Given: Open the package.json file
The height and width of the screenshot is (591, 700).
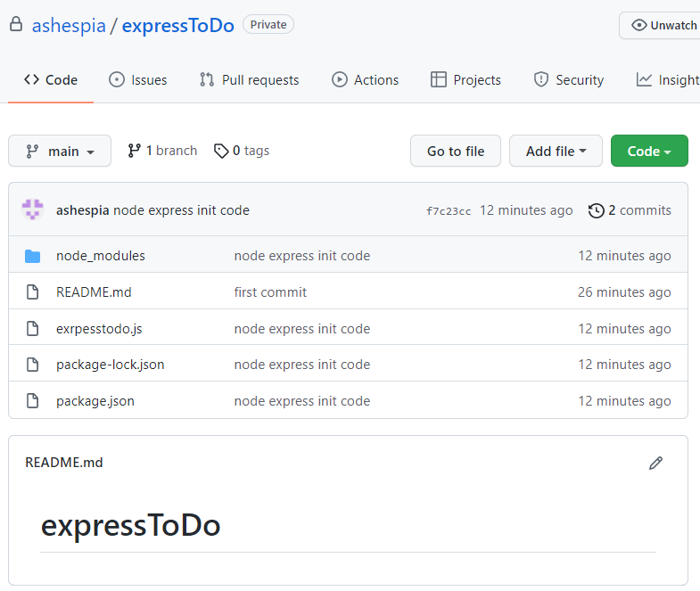Looking at the screenshot, I should tap(95, 401).
